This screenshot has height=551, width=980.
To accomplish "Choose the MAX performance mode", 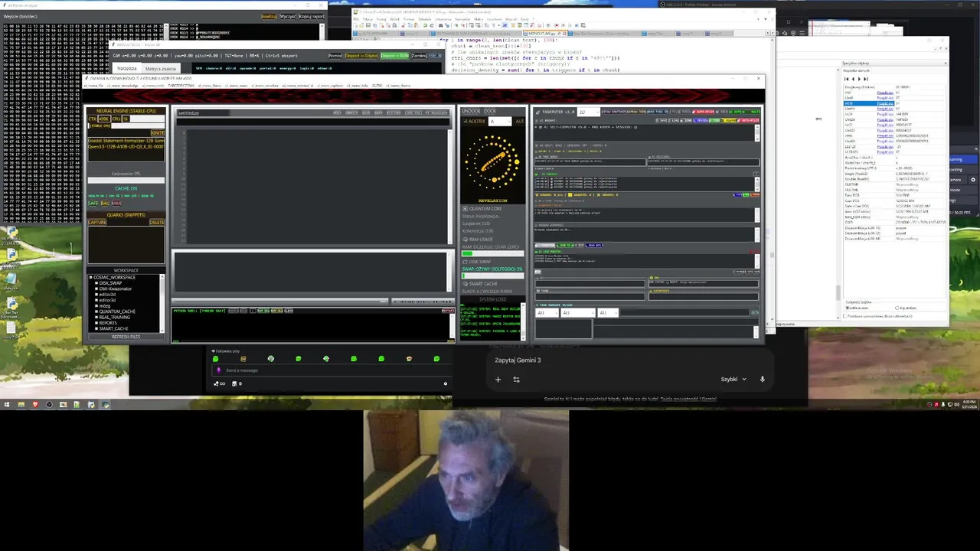I will (116, 203).
